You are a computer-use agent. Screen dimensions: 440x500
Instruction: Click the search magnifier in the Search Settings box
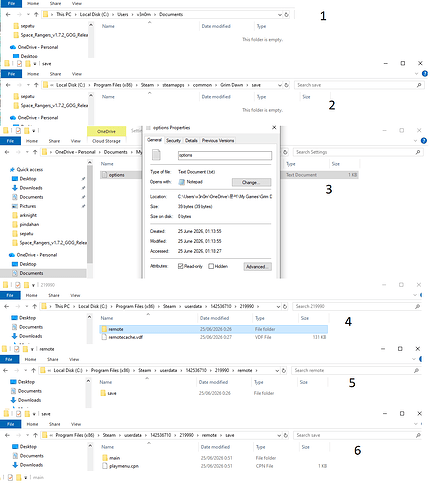tap(418, 152)
